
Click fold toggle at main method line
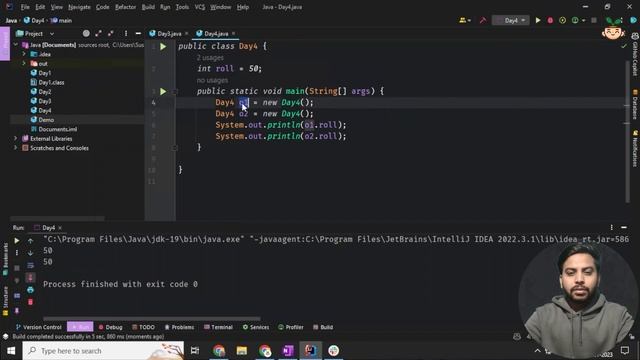click(x=175, y=91)
